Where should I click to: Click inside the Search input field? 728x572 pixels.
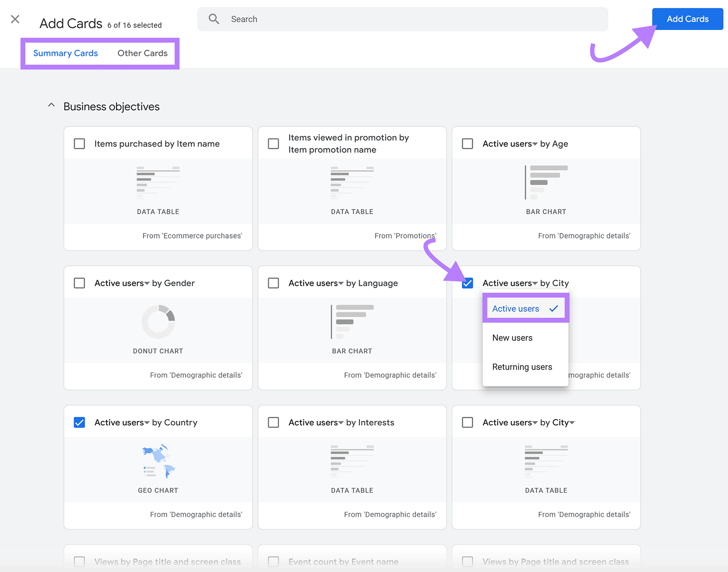tap(318, 19)
